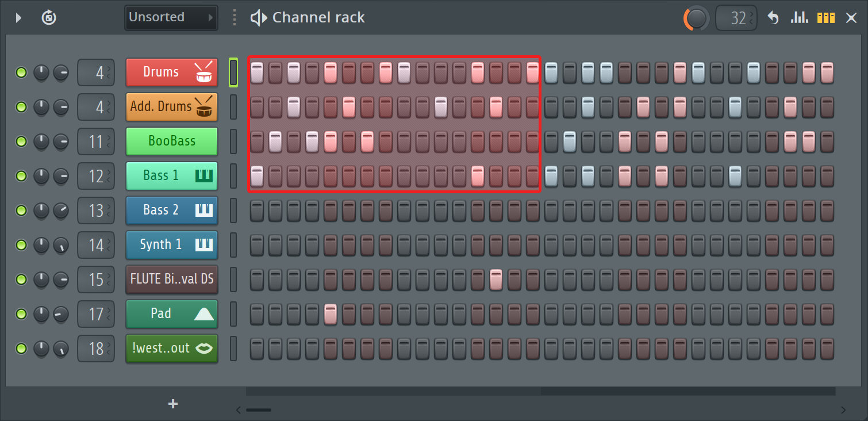
Task: Select the Synth 1 channel button
Action: click(172, 245)
